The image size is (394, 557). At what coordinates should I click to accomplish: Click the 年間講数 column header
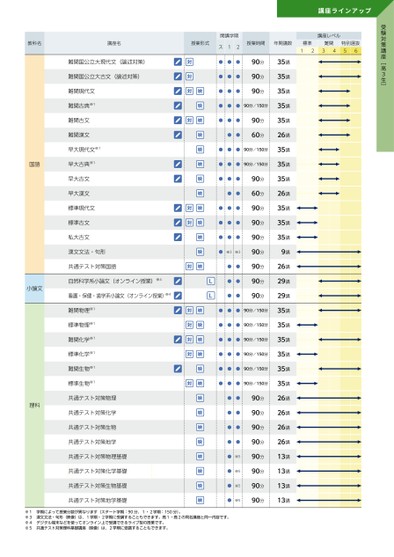283,43
